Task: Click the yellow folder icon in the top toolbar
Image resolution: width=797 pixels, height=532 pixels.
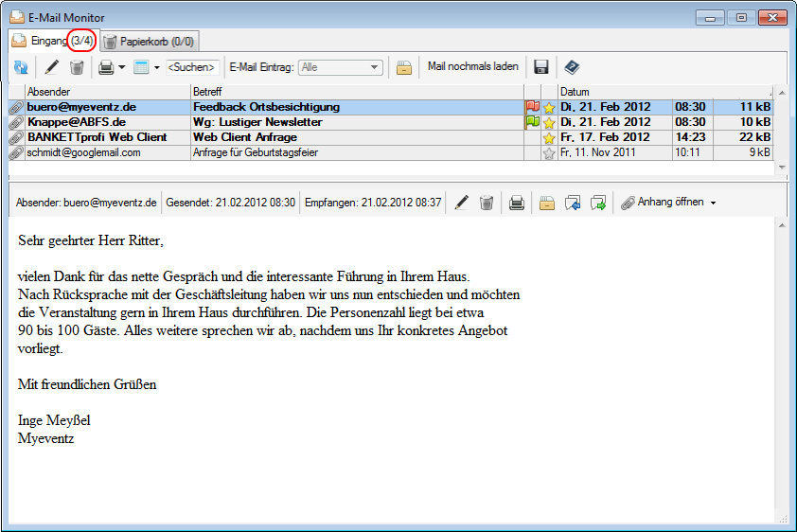Action: click(403, 67)
